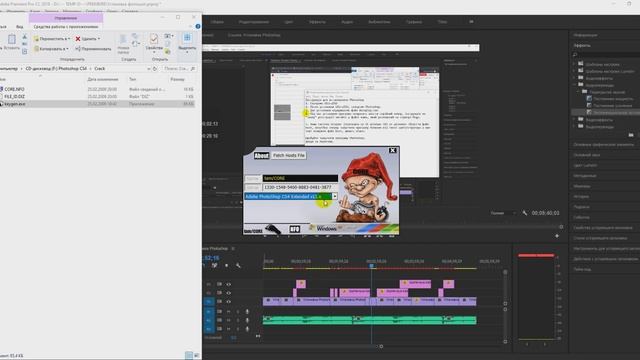
Task: Open the 'Переместить в' dropdown in Explorer
Action: (x=51, y=39)
